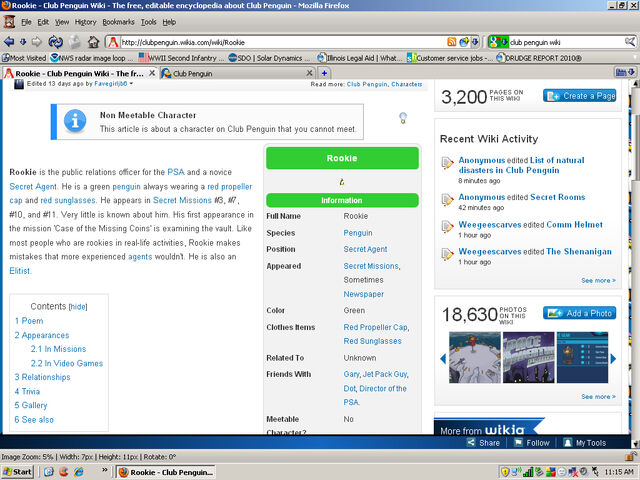This screenshot has height=480, width=640.
Task: Click the search box containing club penguin wiki
Action: [567, 42]
